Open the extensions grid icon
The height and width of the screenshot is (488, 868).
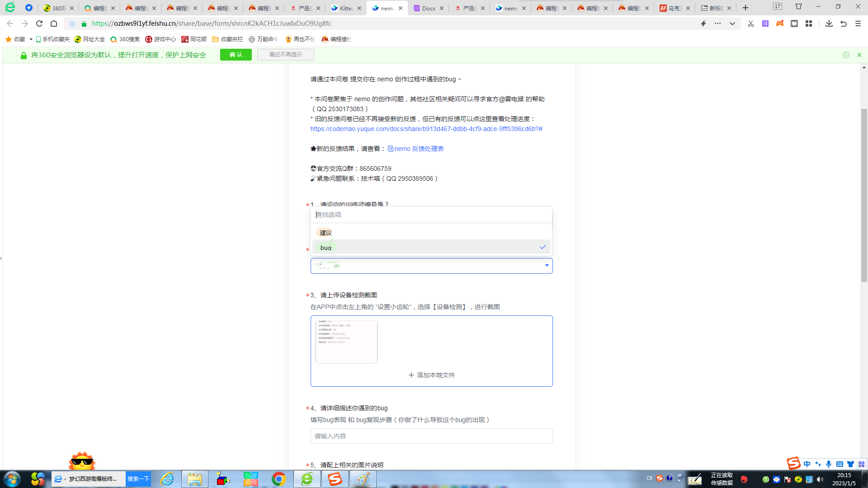[x=809, y=23]
